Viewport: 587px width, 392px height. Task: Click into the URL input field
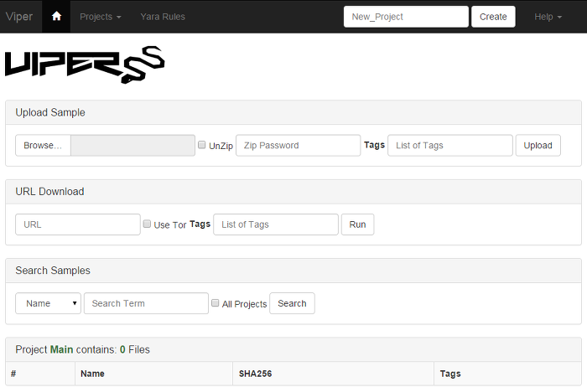pyautogui.click(x=78, y=224)
